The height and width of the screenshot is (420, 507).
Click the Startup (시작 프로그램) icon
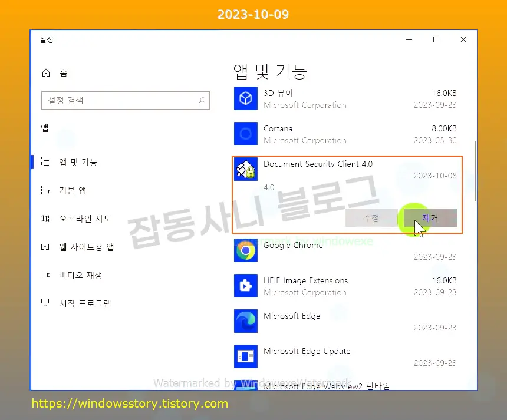45,303
